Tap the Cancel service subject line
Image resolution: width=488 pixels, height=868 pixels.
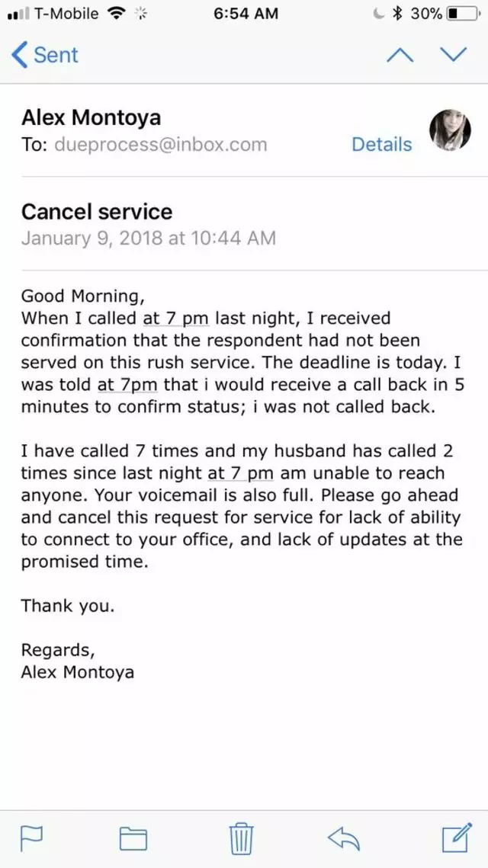[x=96, y=211]
